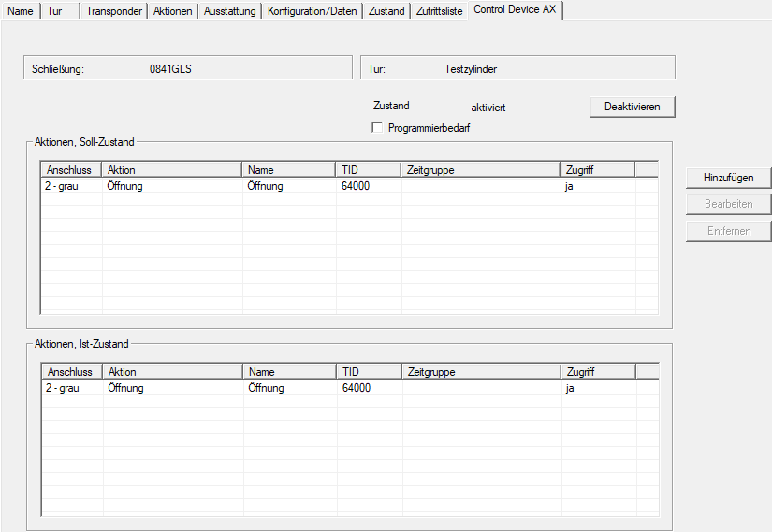Open the Zustand tab
772x532 pixels.
click(386, 11)
